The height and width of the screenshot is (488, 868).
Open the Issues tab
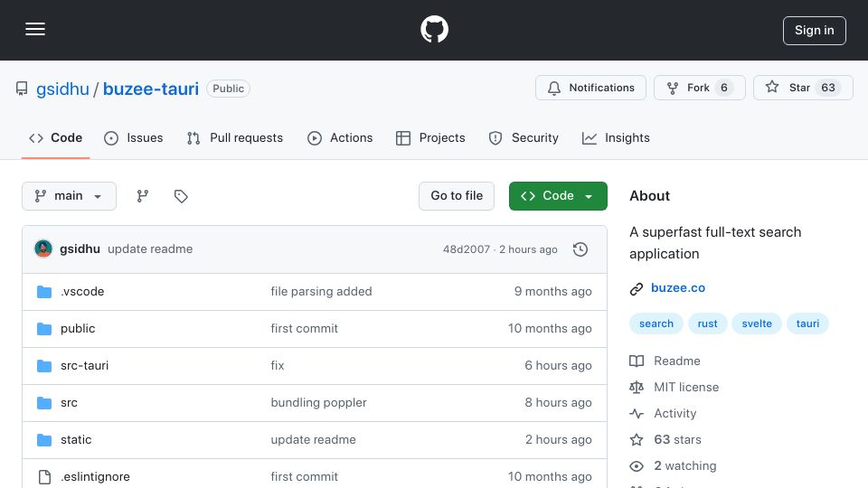click(134, 137)
